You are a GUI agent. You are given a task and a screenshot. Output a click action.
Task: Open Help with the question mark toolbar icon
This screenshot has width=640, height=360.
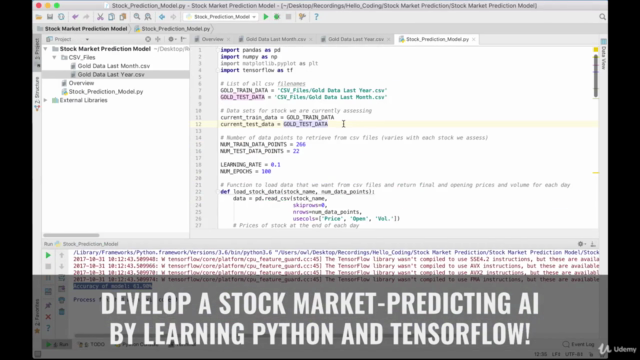click(x=316, y=17)
